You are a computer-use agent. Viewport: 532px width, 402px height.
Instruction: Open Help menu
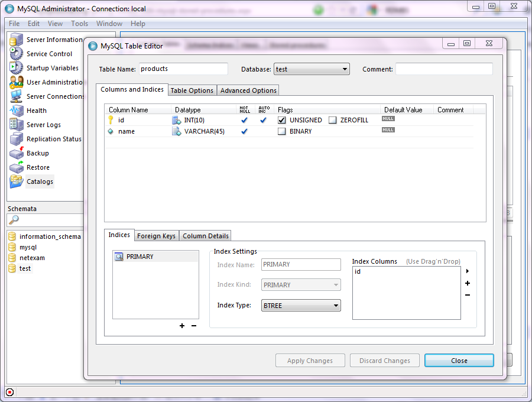click(138, 24)
